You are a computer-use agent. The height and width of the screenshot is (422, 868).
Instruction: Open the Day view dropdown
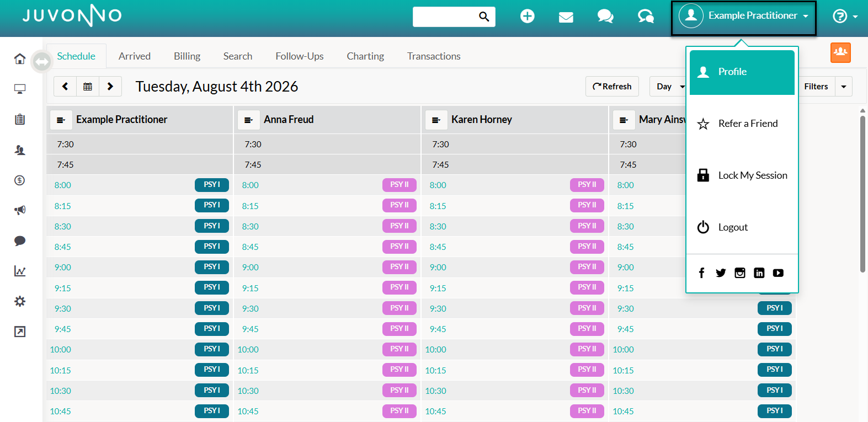click(669, 87)
